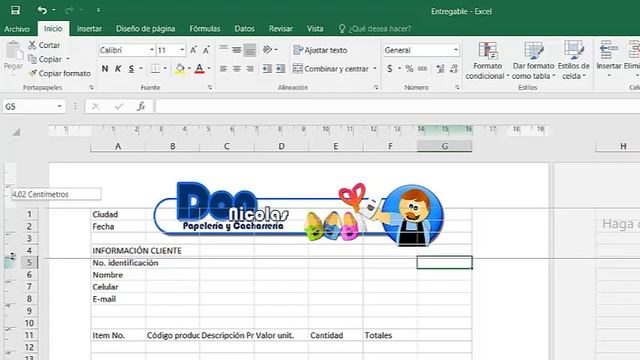
Task: Toggle right horizontal alignment
Action: pos(250,69)
